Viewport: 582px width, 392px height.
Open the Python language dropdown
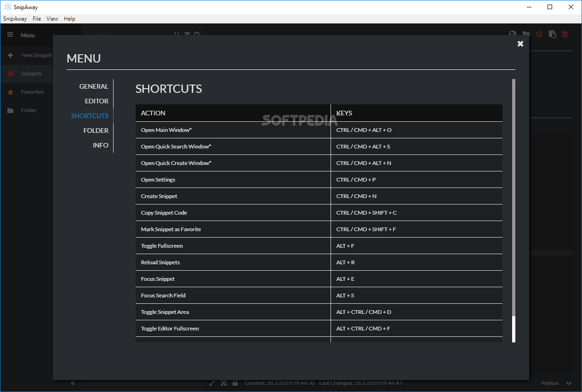click(x=556, y=383)
